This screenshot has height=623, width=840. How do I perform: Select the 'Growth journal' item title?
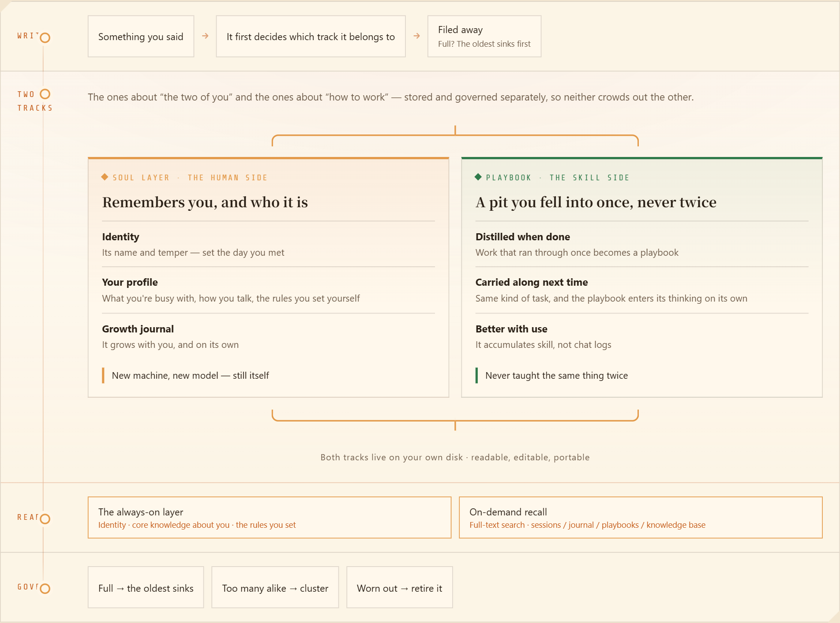[138, 329]
